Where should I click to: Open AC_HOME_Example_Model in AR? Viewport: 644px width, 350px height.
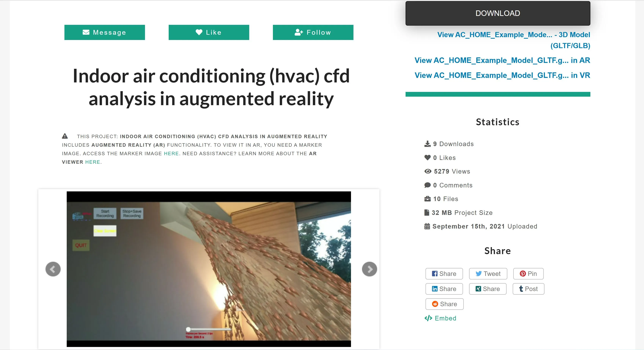(501, 60)
